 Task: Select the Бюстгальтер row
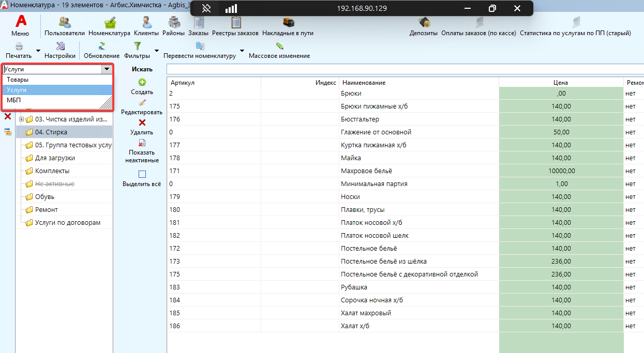[x=406, y=119]
